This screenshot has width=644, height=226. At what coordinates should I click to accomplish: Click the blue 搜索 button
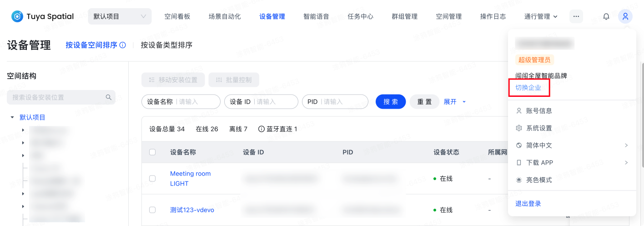[x=390, y=102]
